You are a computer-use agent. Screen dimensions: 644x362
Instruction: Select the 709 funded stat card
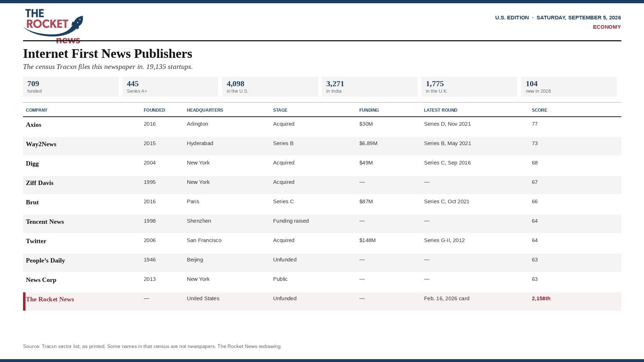click(x=71, y=87)
